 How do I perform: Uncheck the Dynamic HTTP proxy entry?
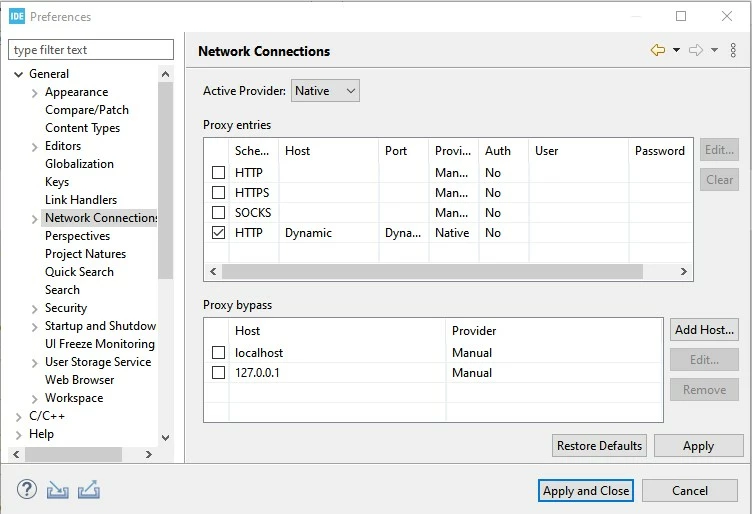click(x=218, y=233)
